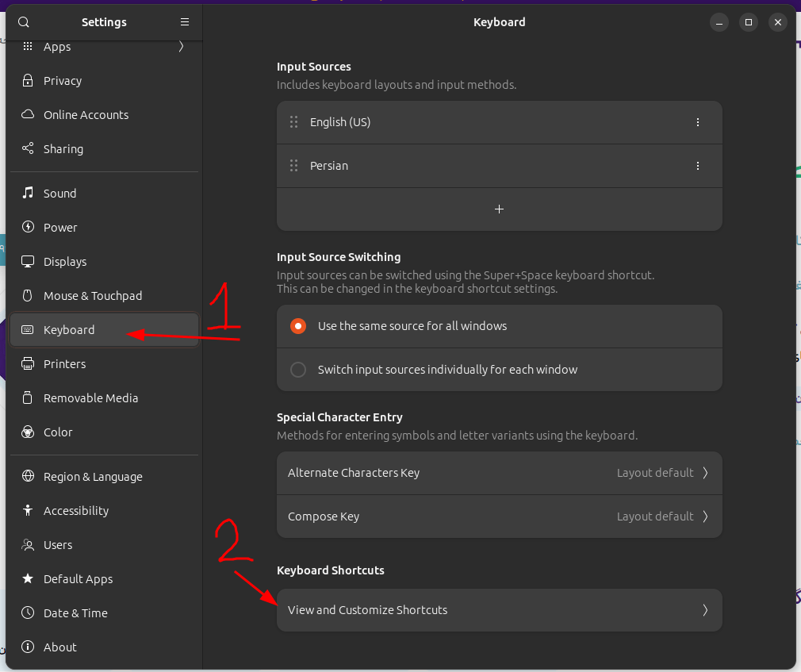
Task: Click the Removable Media drive icon
Action: (25, 397)
